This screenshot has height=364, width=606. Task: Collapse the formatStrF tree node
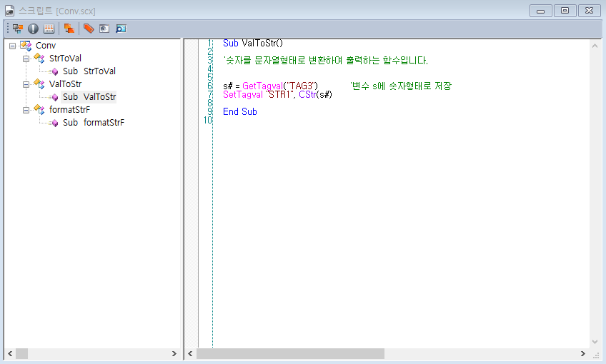(26, 110)
